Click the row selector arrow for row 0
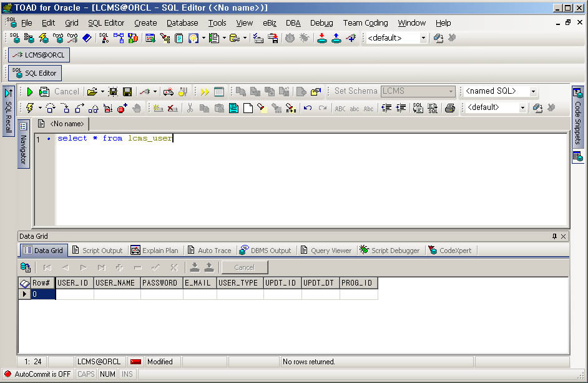 click(x=24, y=294)
